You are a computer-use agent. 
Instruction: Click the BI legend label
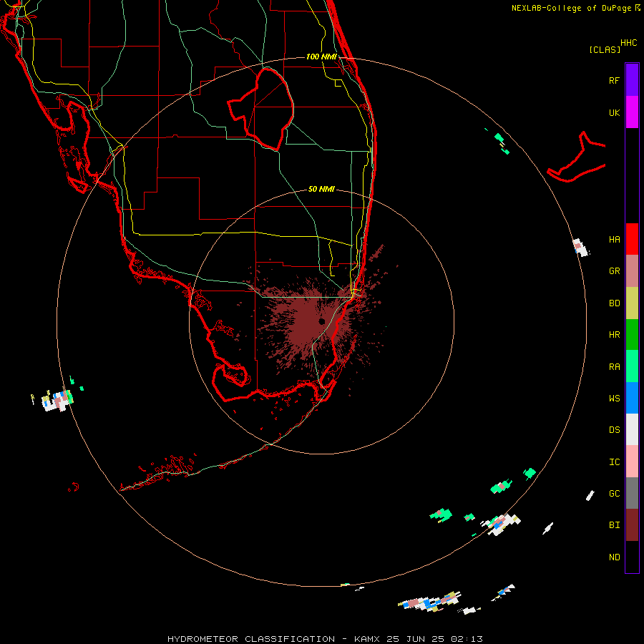click(x=614, y=525)
